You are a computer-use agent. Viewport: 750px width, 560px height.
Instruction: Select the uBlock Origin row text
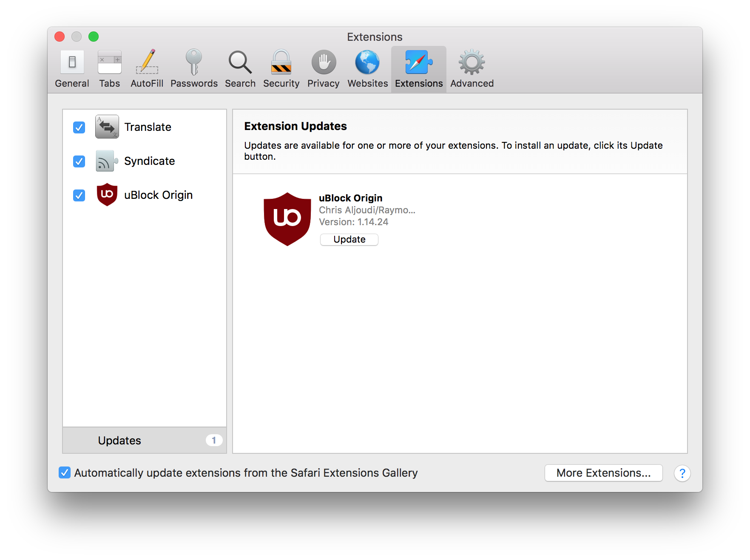coord(158,195)
